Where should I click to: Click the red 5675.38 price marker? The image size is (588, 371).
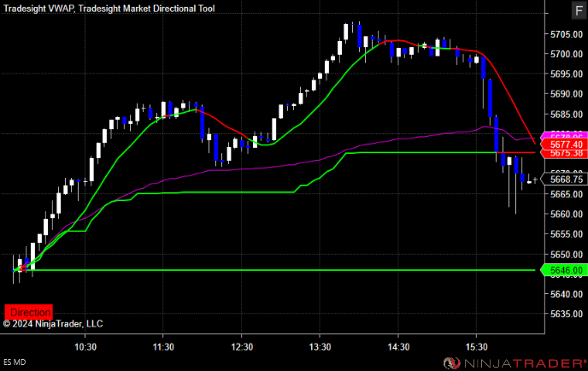pos(564,153)
